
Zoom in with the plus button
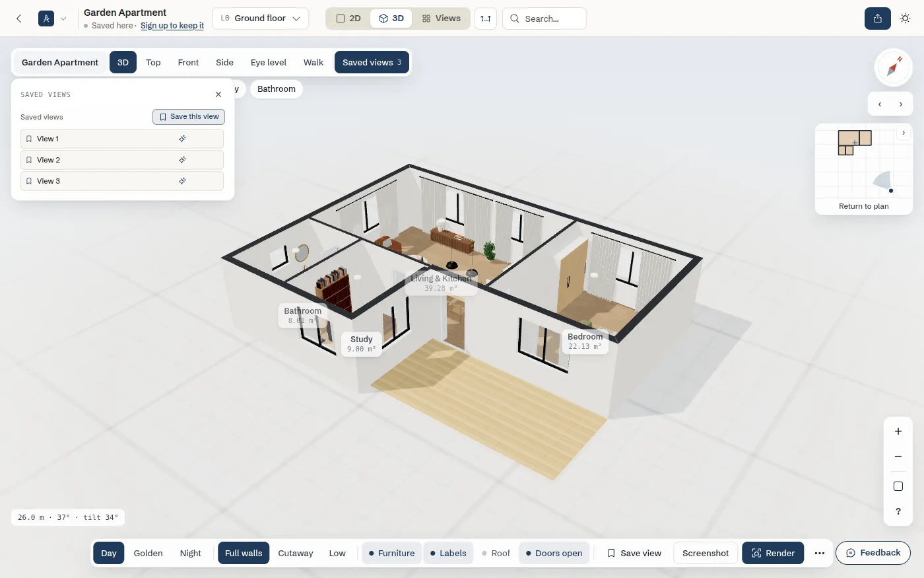pyautogui.click(x=898, y=431)
